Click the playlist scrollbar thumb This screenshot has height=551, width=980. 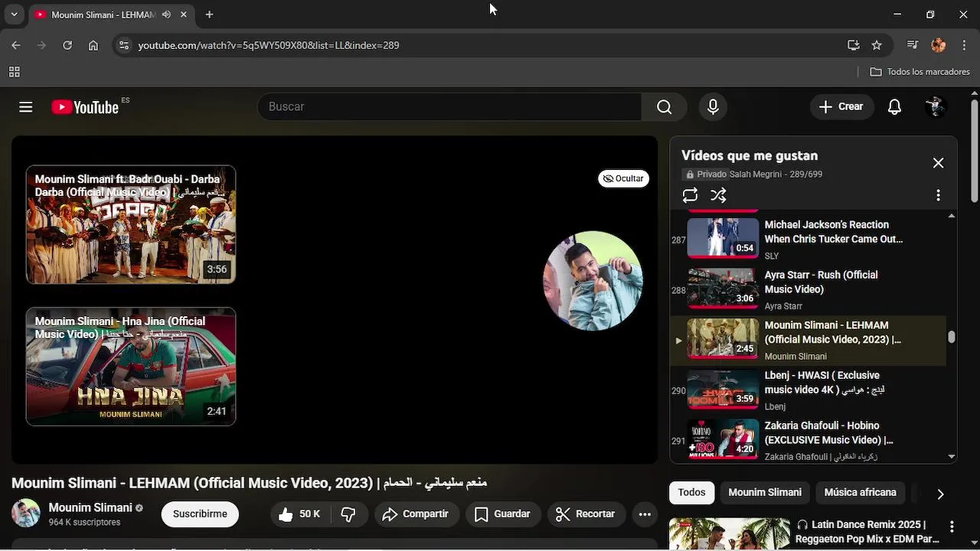pyautogui.click(x=952, y=337)
